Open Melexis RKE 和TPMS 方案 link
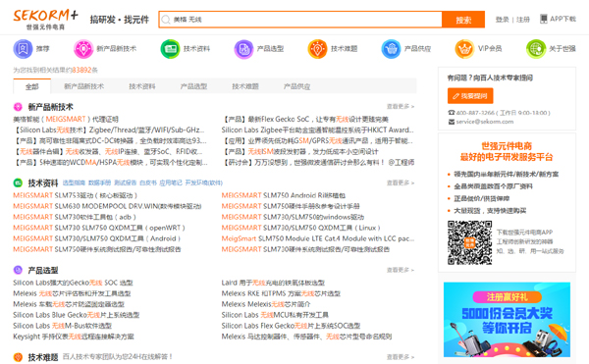Viewport: 589px width, 364px height. (x=281, y=293)
